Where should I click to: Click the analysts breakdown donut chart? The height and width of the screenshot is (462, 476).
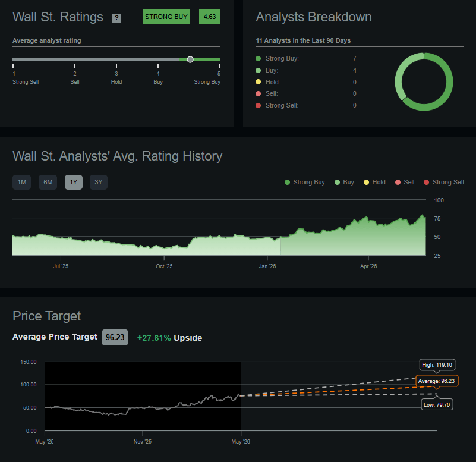[424, 81]
